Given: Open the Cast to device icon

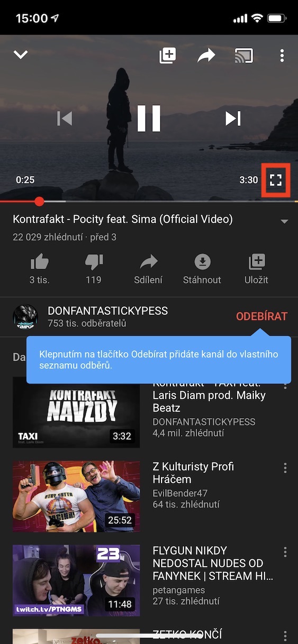Looking at the screenshot, I should point(244,56).
